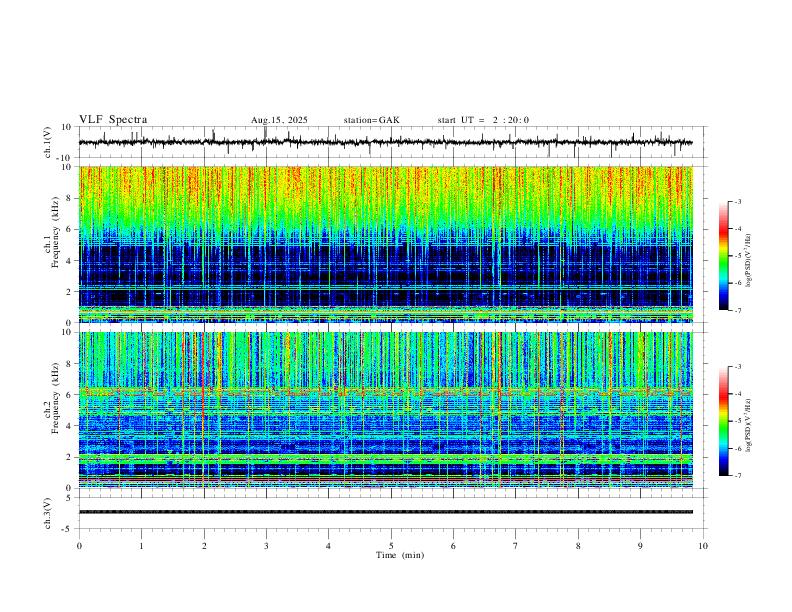The width and height of the screenshot is (792, 612).
Task: Click the "-4" tick on lower color bar
Action: click(737, 394)
